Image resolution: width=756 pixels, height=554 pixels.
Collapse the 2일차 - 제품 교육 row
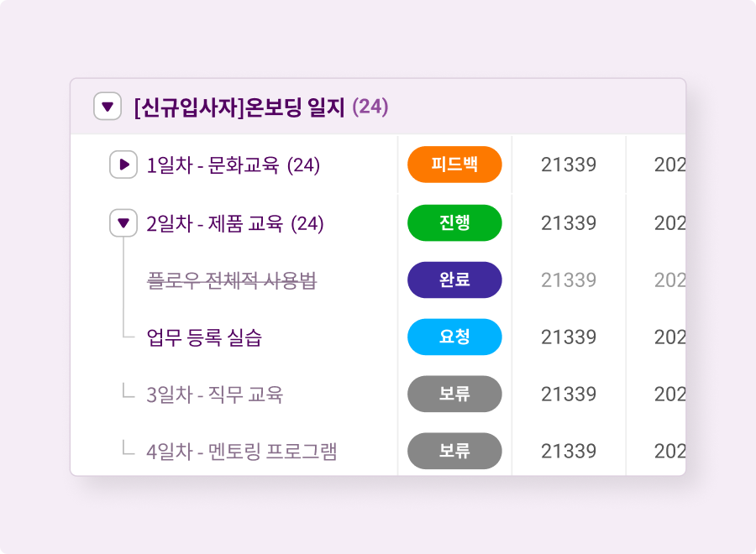(x=123, y=223)
